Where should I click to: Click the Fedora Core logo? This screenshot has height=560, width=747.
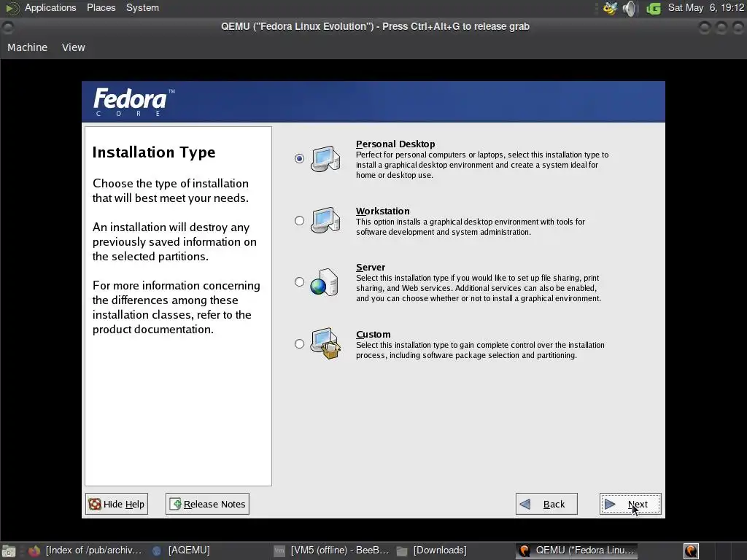pyautogui.click(x=134, y=102)
